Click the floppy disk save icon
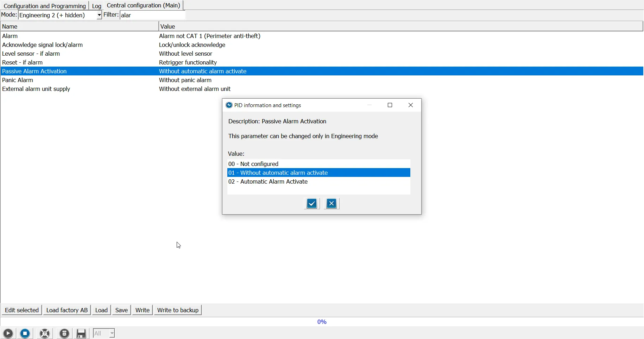 [82, 333]
